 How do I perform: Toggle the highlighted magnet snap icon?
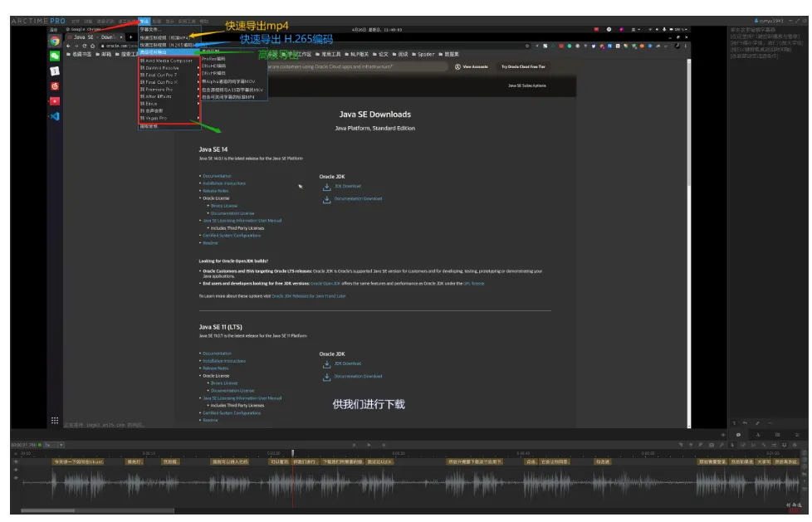[x=785, y=445]
